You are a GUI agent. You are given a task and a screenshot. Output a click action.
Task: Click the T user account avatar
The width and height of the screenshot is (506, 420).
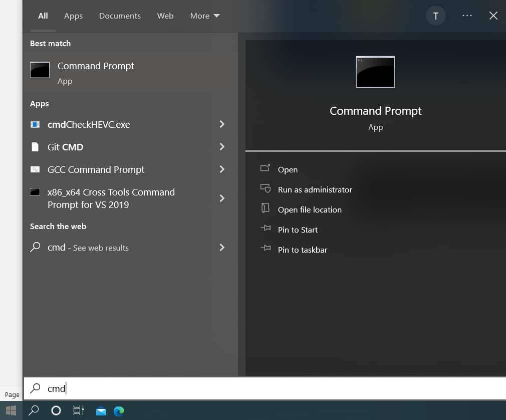tap(435, 16)
